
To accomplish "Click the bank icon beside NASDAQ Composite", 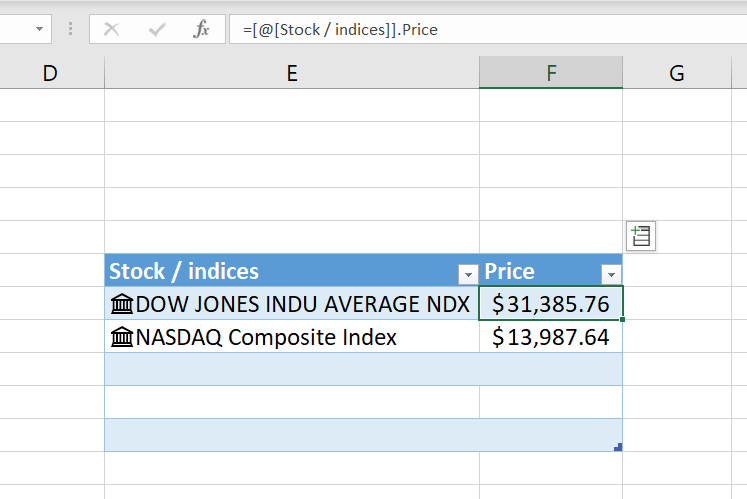I will point(121,337).
